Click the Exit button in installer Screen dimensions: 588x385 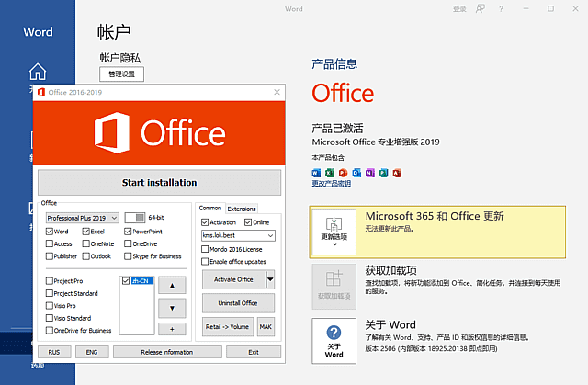254,352
